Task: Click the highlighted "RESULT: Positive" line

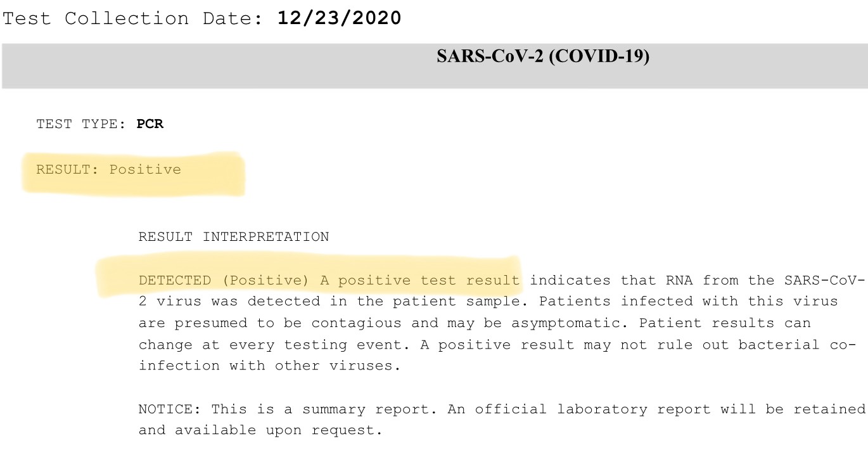Action: click(108, 170)
